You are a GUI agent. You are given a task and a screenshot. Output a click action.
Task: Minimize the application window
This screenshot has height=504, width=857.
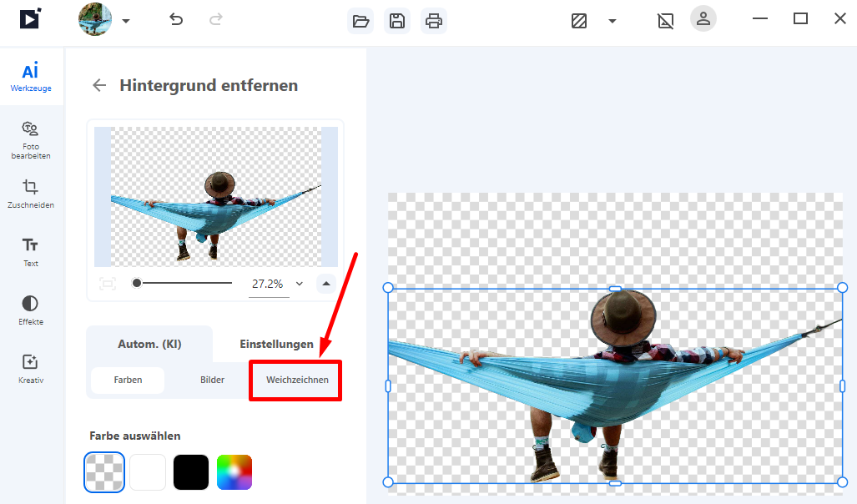[759, 18]
